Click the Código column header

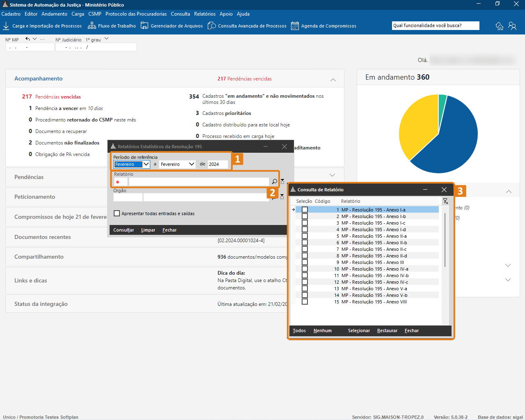(x=323, y=201)
